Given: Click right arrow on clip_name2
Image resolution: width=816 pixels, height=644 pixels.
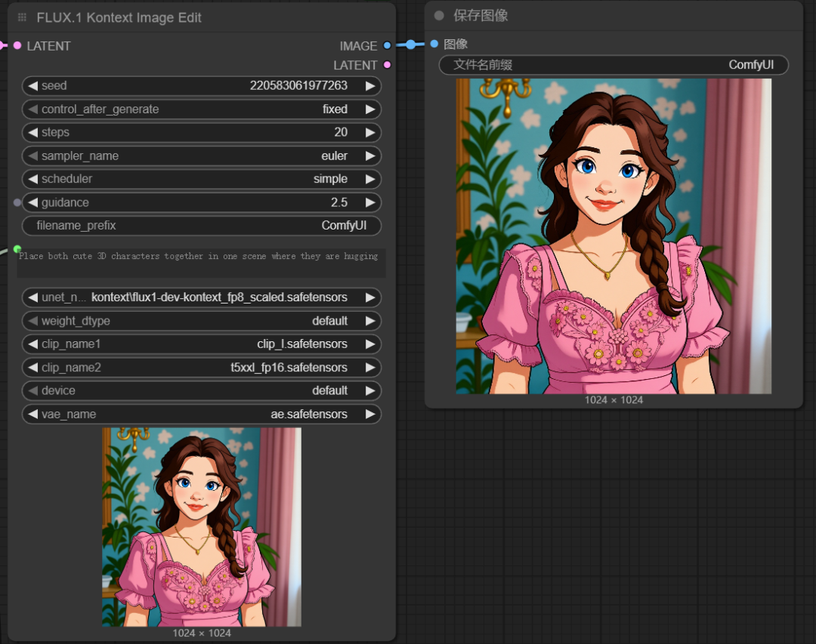Looking at the screenshot, I should 370,367.
